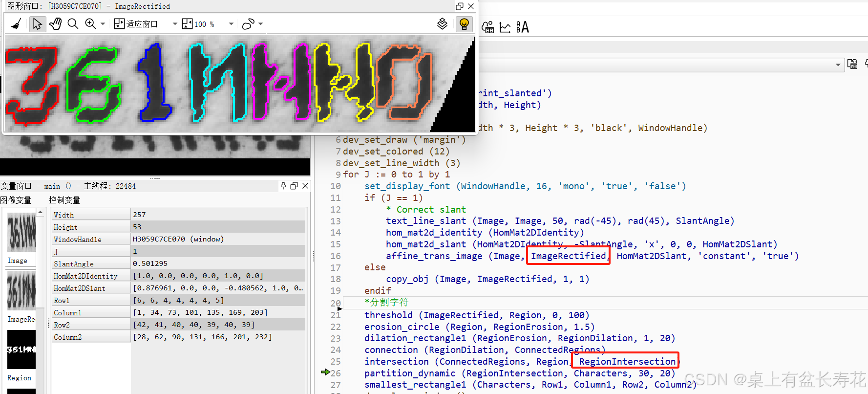Click code line 26 partition_dynamic

pyautogui.click(x=520, y=373)
